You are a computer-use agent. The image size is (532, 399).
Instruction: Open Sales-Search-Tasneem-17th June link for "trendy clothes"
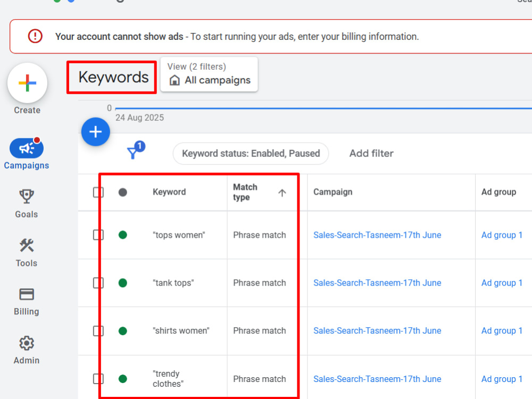[377, 379]
